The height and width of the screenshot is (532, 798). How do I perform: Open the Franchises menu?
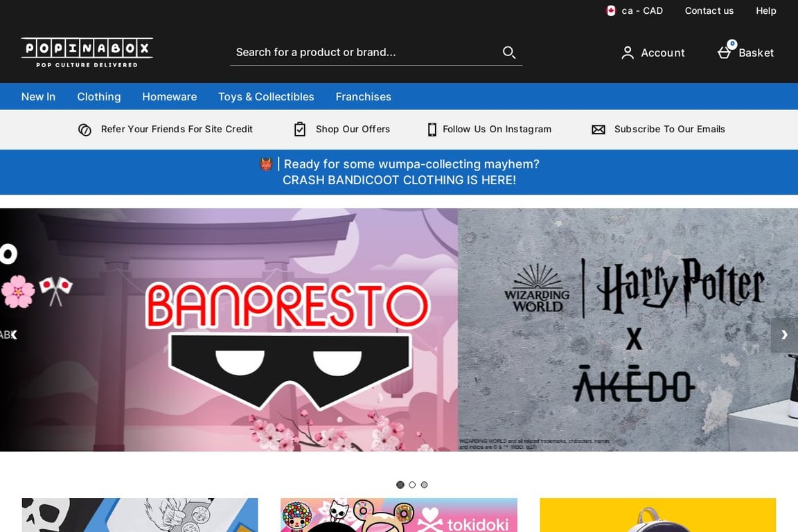[x=364, y=97]
